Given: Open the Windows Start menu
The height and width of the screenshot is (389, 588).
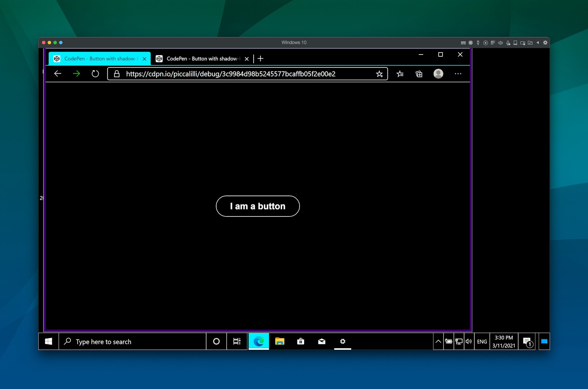Looking at the screenshot, I should [x=49, y=342].
